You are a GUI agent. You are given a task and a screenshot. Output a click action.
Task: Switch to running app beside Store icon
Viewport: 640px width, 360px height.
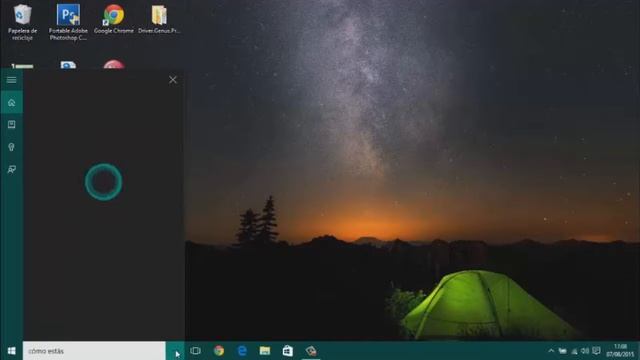coord(311,351)
